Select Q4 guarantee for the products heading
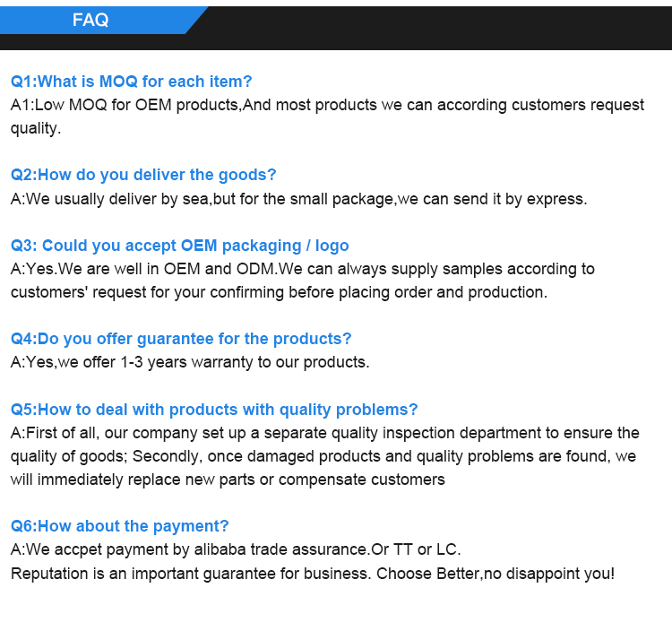The width and height of the screenshot is (672, 631). (x=181, y=339)
